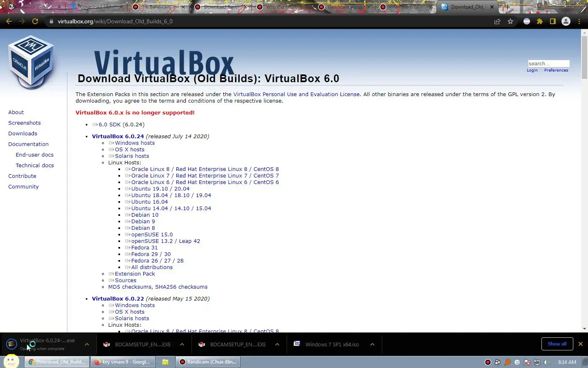Click the address bar URL

(115, 21)
